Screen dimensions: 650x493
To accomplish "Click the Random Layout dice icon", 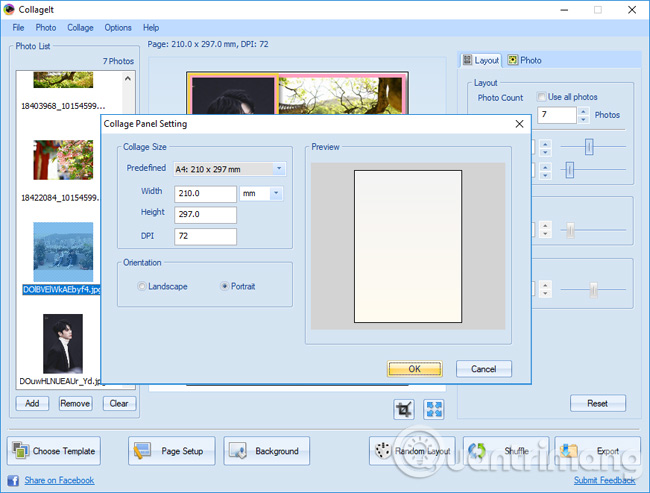I will point(382,451).
